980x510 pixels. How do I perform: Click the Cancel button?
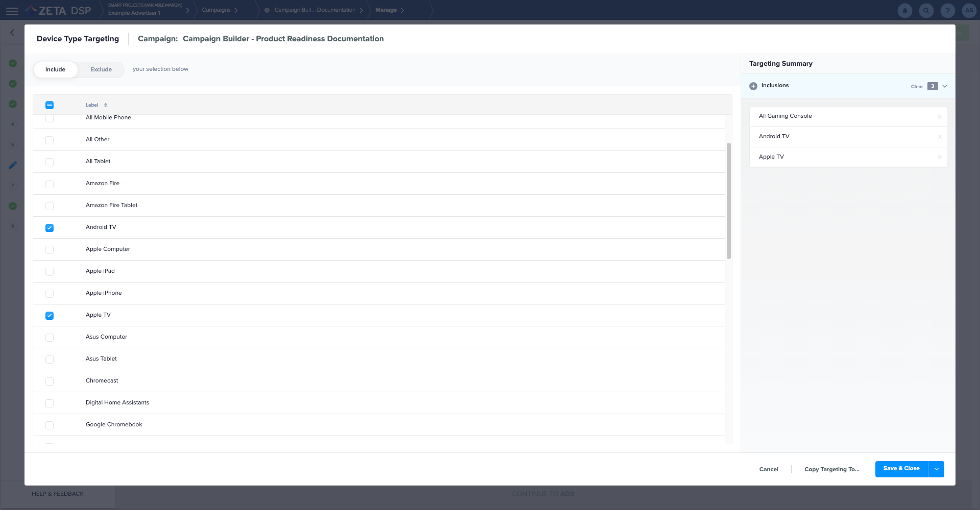(x=768, y=469)
